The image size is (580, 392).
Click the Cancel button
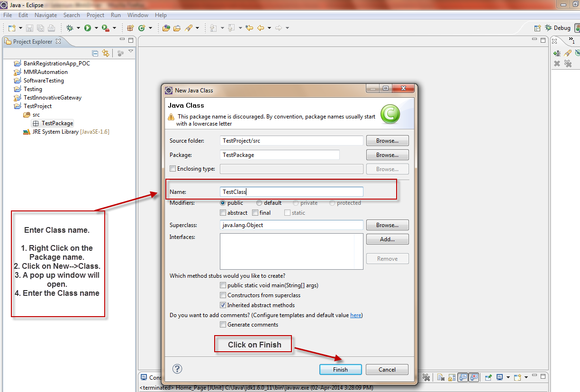(387, 369)
